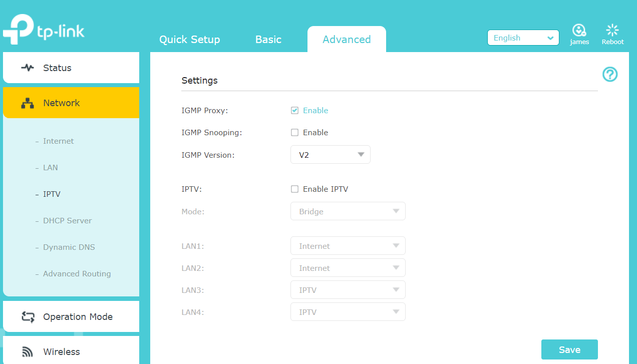This screenshot has width=637, height=364.
Task: Check the Enable IPTV checkbox
Action: coord(294,189)
